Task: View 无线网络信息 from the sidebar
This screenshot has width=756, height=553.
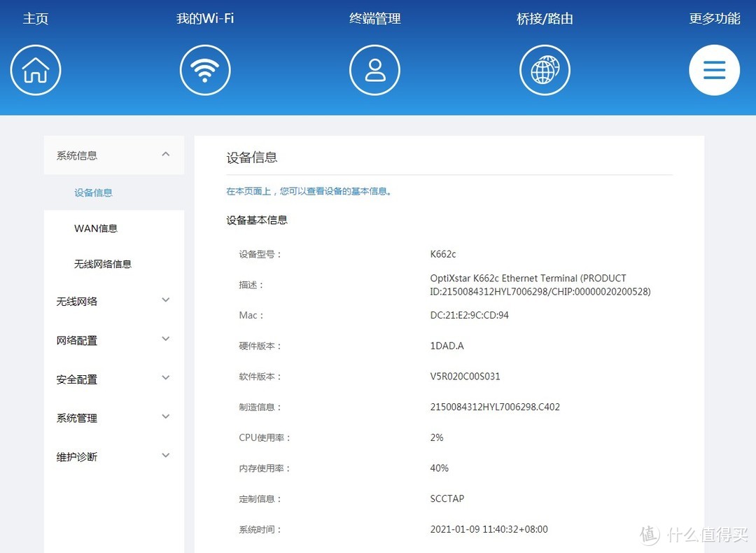Action: coord(102,264)
